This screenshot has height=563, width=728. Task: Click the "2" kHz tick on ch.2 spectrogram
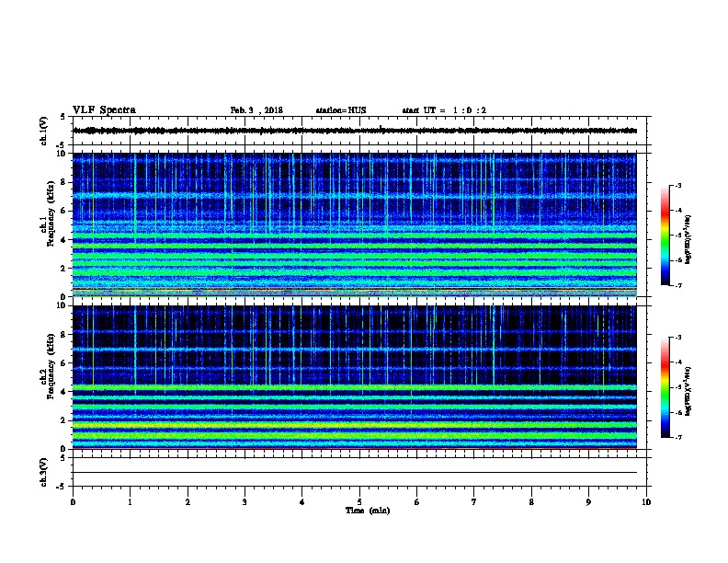(x=63, y=420)
